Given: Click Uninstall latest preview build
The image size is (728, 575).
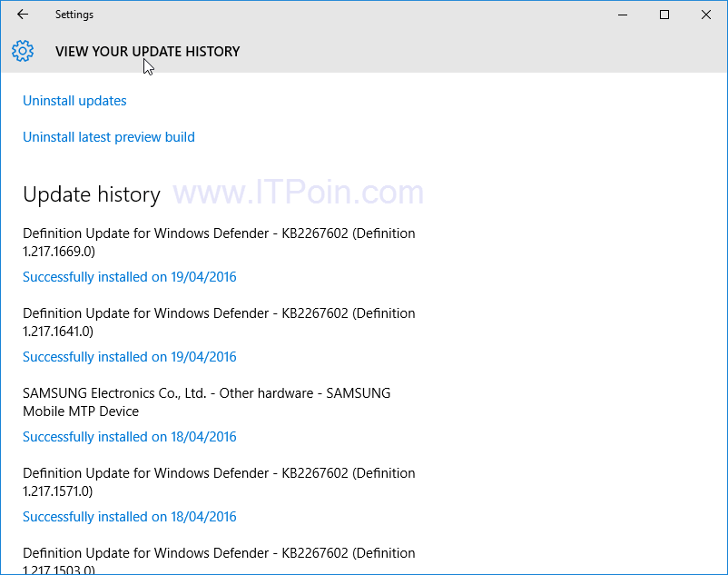Looking at the screenshot, I should (x=109, y=137).
